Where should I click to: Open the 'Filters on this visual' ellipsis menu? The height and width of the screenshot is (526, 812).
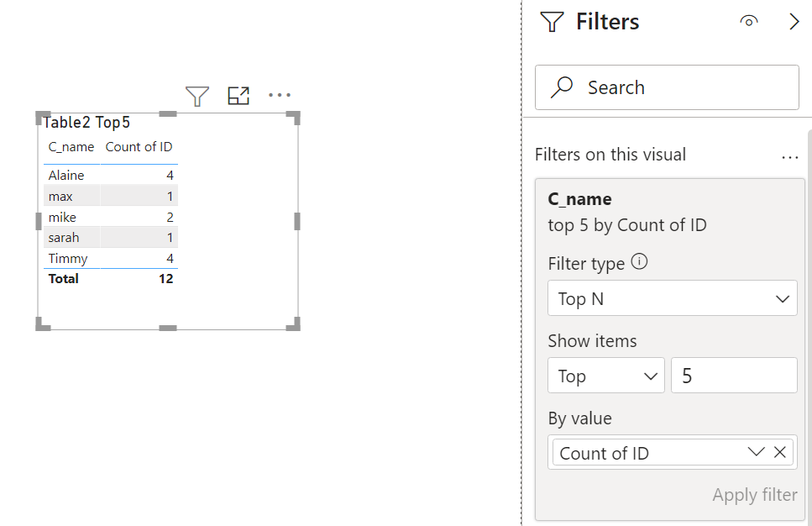coord(789,157)
